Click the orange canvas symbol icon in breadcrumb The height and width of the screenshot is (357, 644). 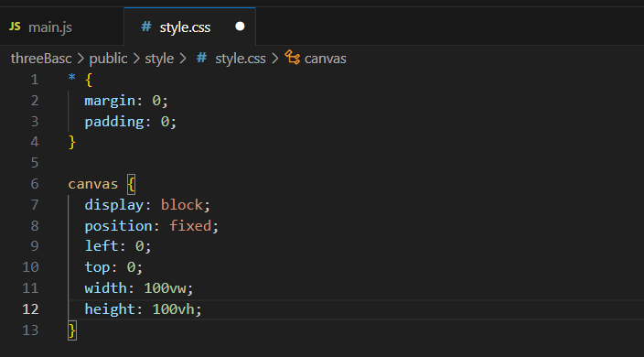293,58
